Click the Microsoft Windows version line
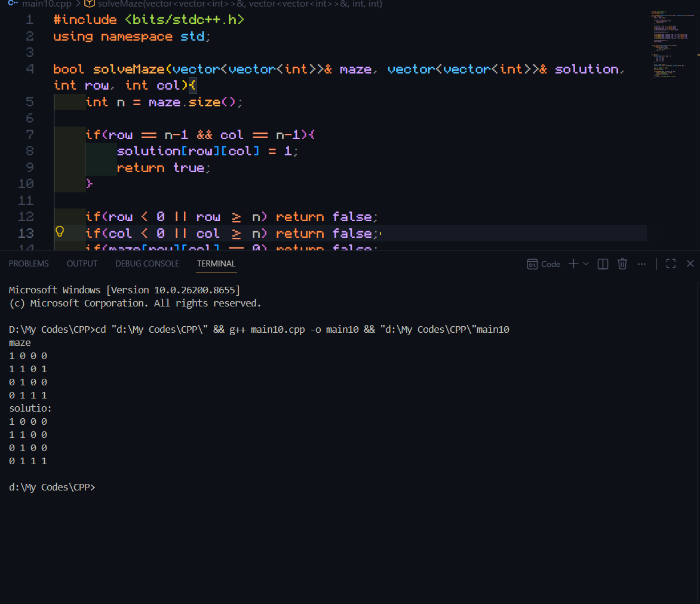The width and height of the screenshot is (700, 604). click(125, 290)
